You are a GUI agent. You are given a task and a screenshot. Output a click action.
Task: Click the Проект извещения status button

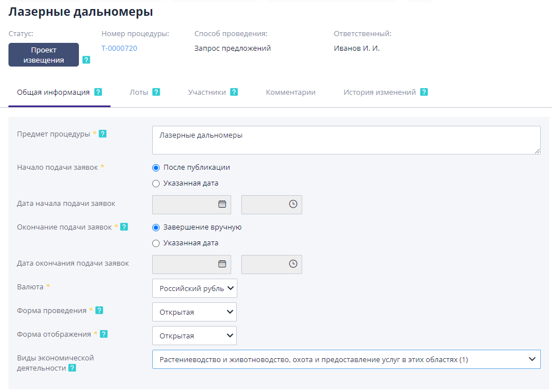click(43, 54)
